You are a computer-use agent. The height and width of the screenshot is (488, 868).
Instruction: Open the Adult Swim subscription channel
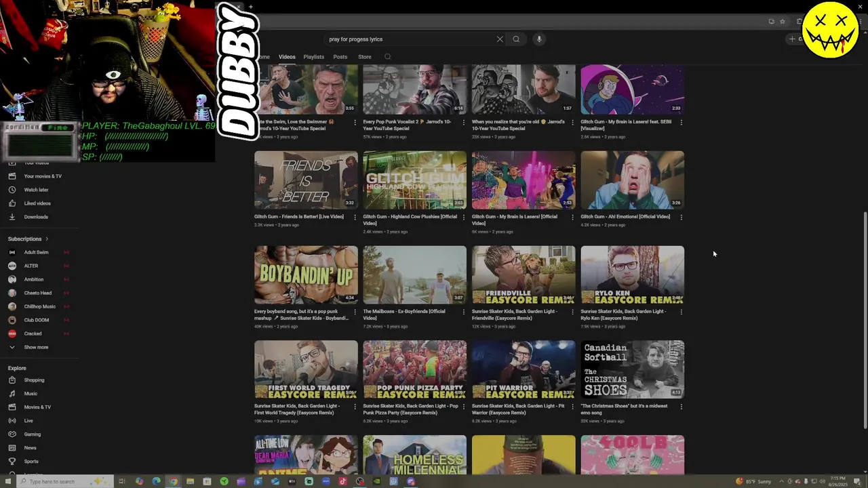coord(37,252)
